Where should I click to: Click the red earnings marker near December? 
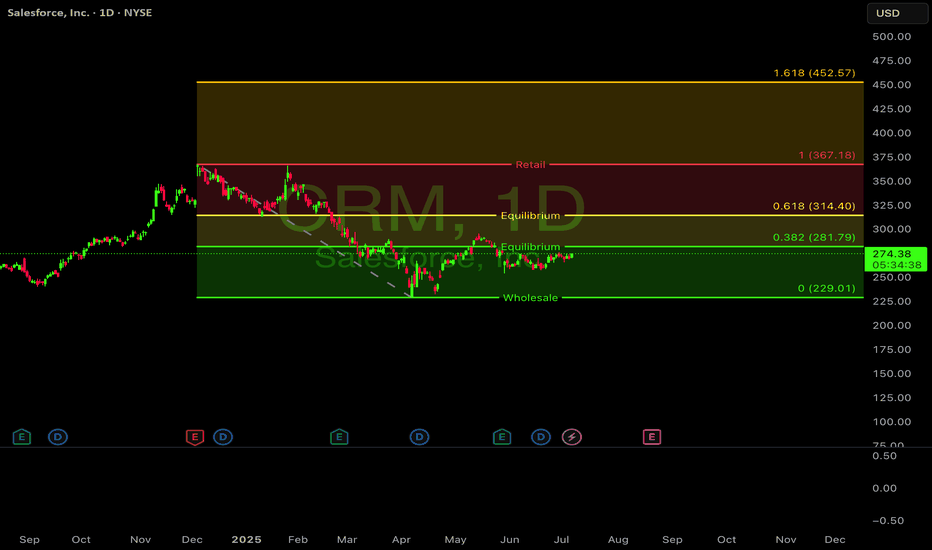click(x=195, y=437)
